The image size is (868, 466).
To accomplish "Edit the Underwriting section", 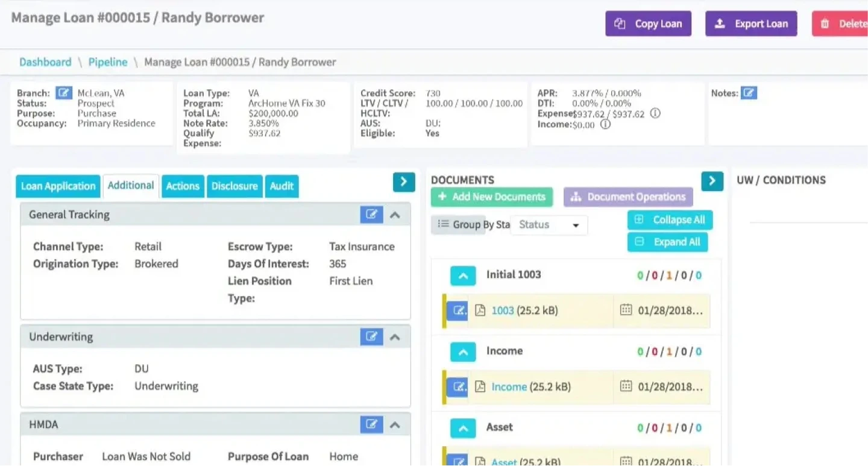I will [372, 336].
